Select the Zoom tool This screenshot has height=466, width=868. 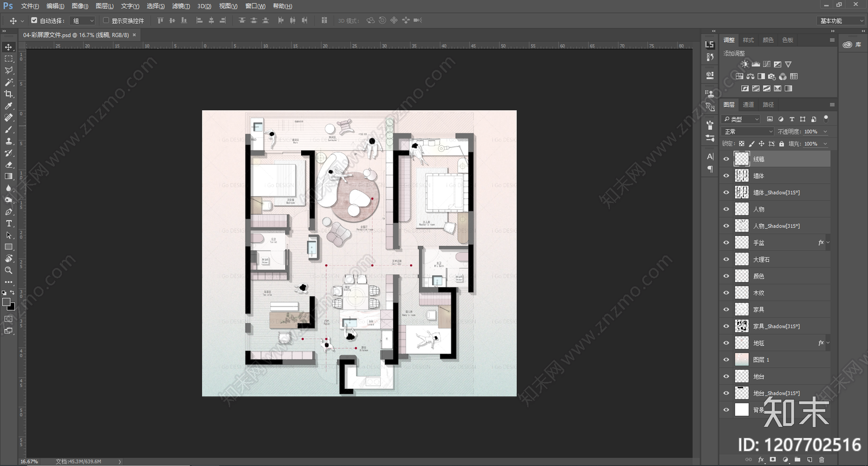pos(9,270)
